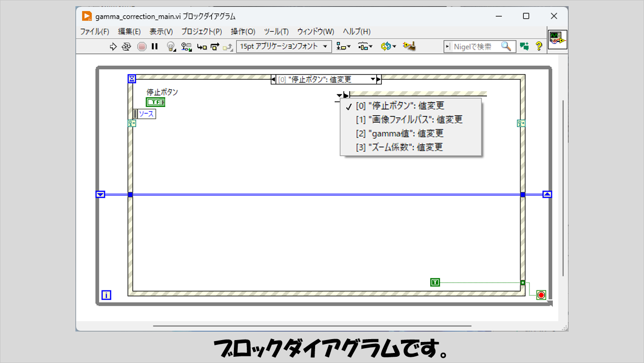644x363 pixels.
Task: Toggle Highlight Execution light bulb
Action: point(170,46)
